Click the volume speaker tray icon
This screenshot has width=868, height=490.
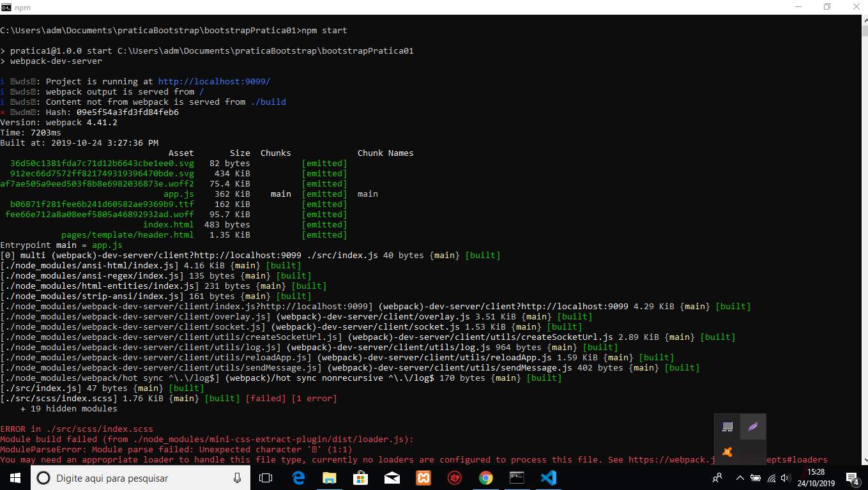(x=786, y=478)
